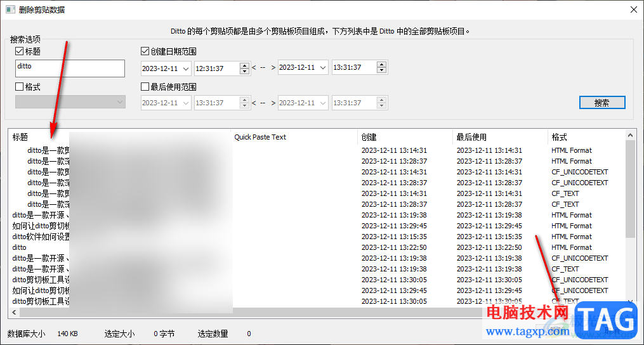644x345 pixels.
Task: Click the 0 字节 selected size value
Action: pyautogui.click(x=164, y=334)
